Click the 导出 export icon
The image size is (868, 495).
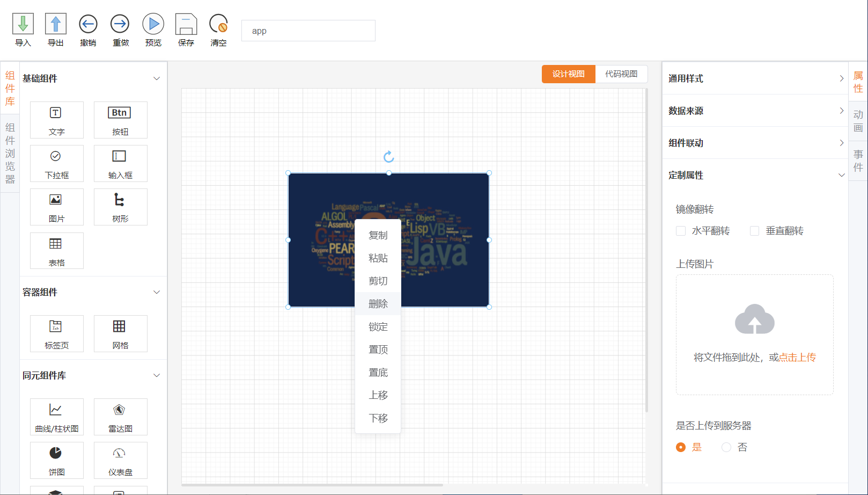(x=56, y=24)
